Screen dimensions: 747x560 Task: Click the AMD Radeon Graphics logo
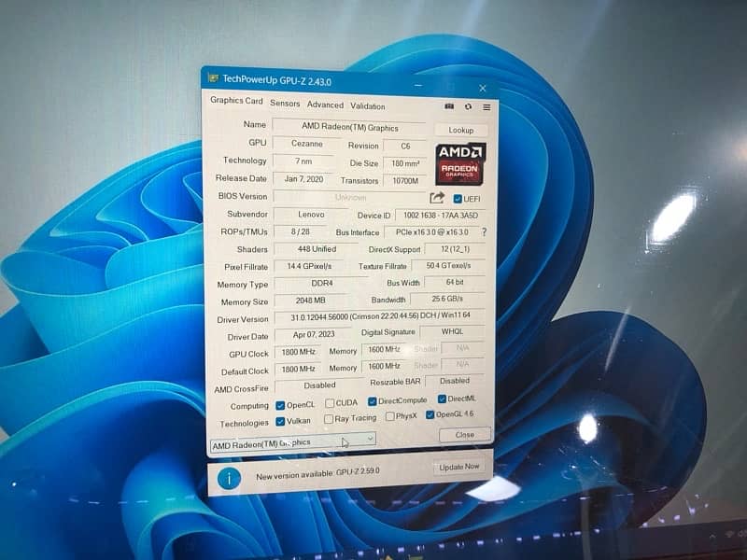point(460,164)
